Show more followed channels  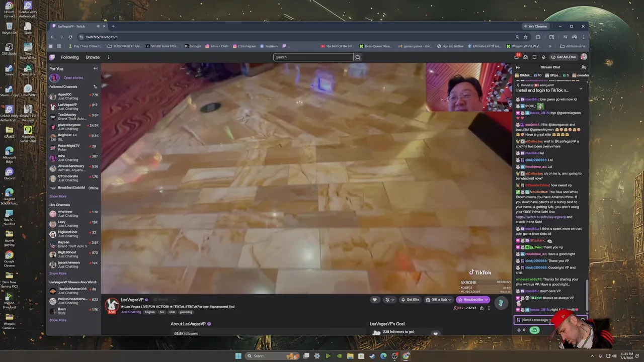tap(58, 197)
